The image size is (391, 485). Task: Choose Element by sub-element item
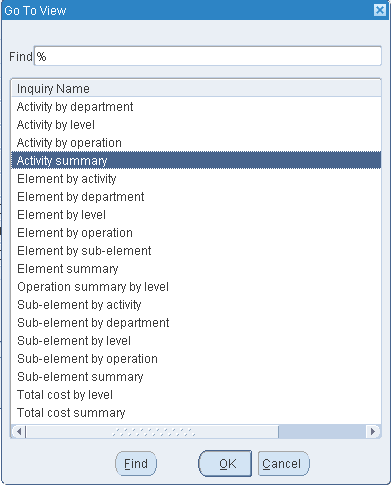(x=196, y=251)
